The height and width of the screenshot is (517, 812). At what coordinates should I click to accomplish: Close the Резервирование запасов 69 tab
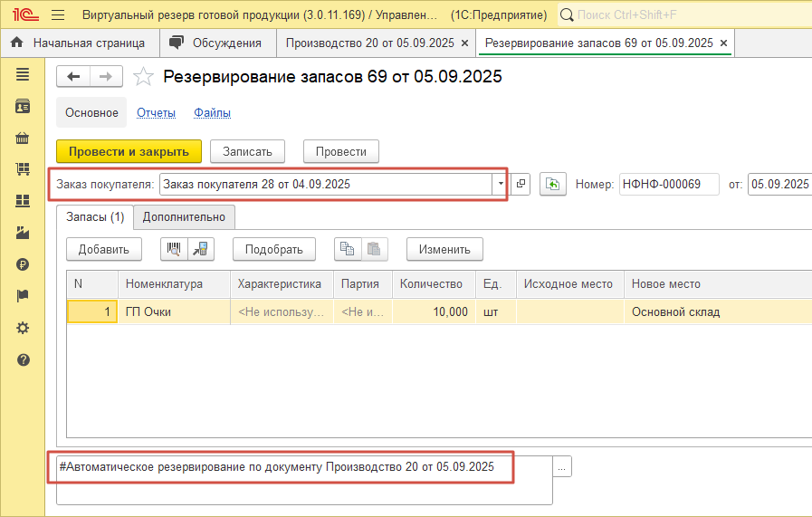(x=721, y=43)
